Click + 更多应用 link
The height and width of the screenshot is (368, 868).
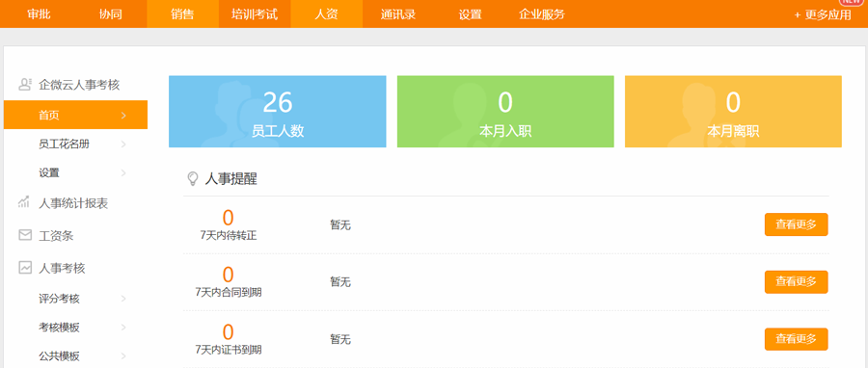coord(823,14)
